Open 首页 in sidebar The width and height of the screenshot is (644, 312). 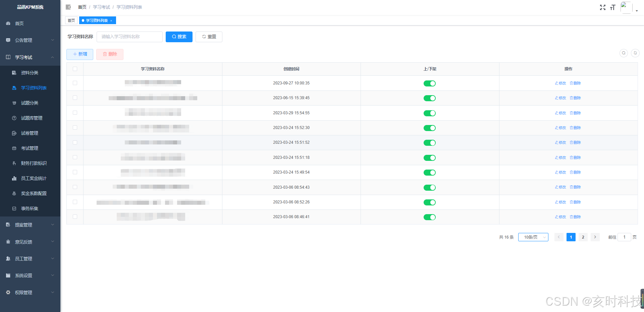click(x=30, y=23)
